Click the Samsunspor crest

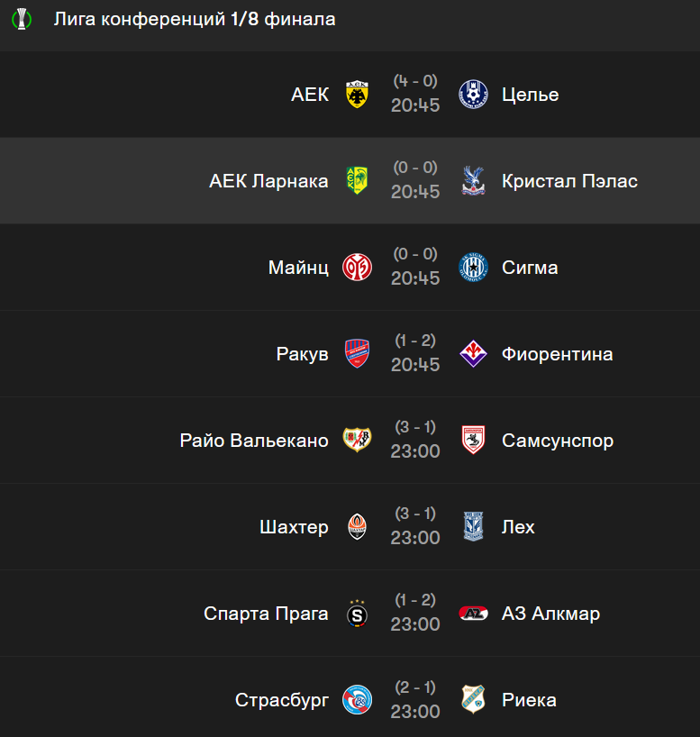pos(473,441)
